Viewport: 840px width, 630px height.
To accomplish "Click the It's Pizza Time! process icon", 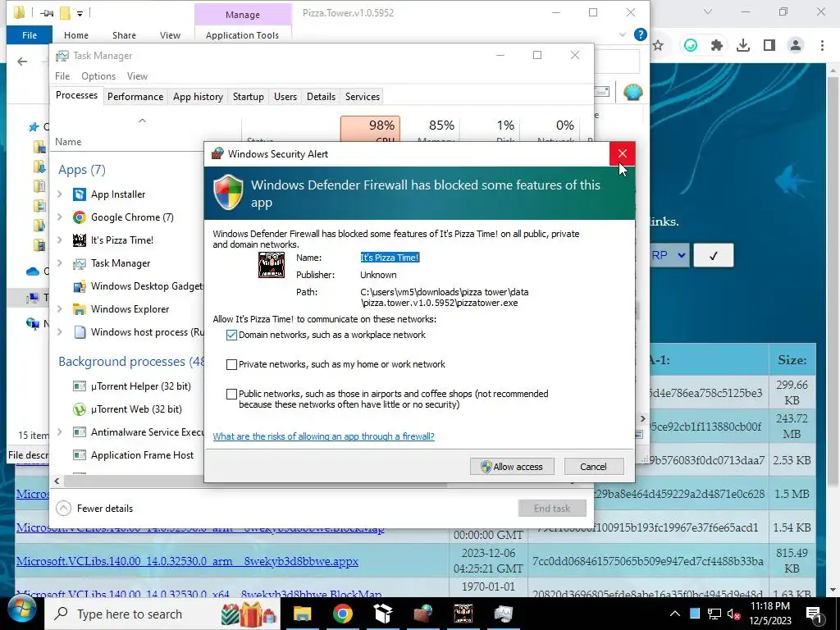I will 80,240.
